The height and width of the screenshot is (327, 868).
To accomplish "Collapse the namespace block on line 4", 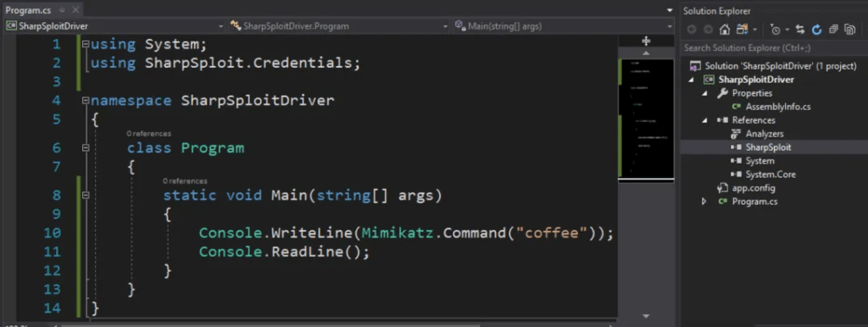I will pyautogui.click(x=86, y=101).
